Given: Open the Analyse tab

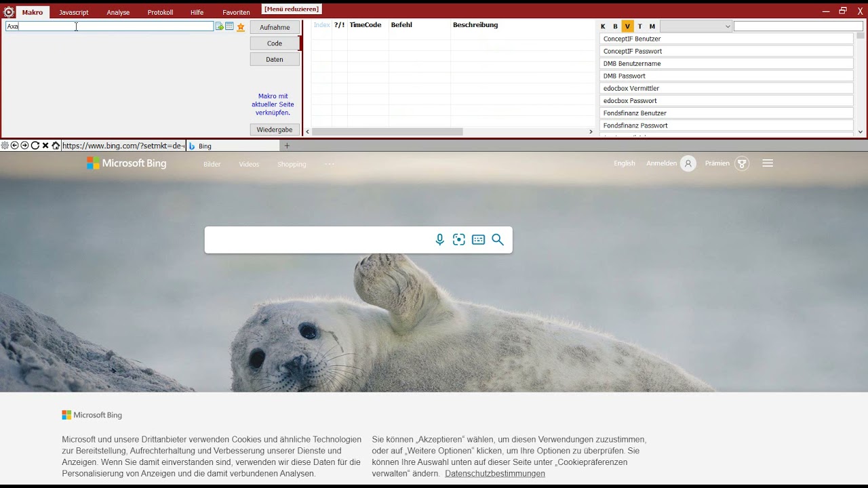Looking at the screenshot, I should point(118,12).
